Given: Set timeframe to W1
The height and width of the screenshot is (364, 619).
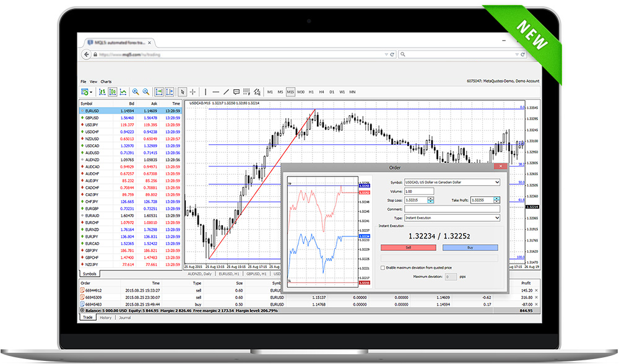Looking at the screenshot, I should point(342,92).
